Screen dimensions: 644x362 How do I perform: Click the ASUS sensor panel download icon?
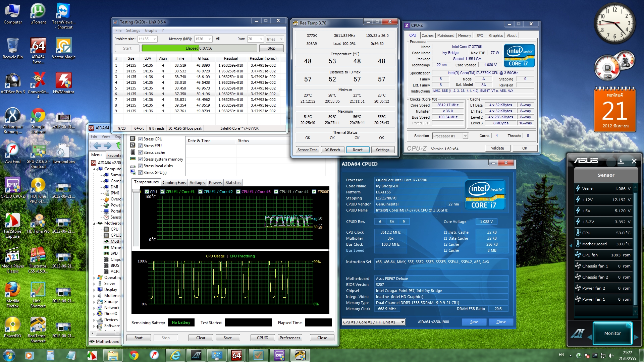621,161
